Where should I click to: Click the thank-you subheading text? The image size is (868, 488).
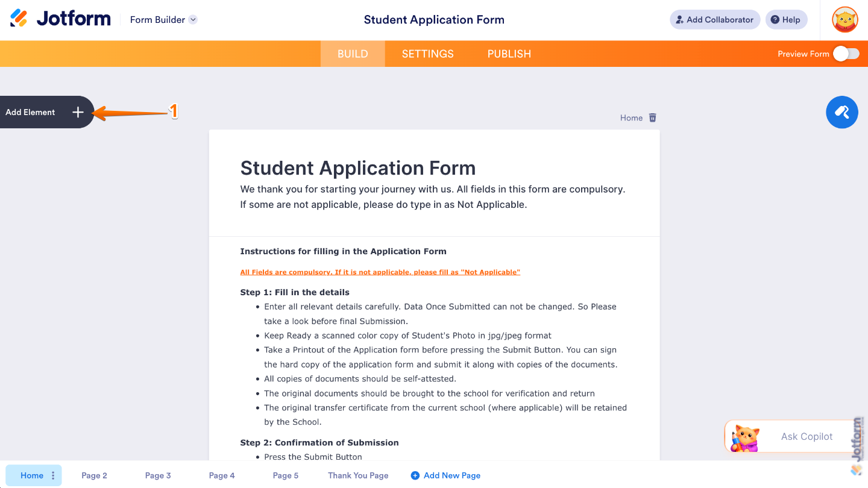coord(433,197)
